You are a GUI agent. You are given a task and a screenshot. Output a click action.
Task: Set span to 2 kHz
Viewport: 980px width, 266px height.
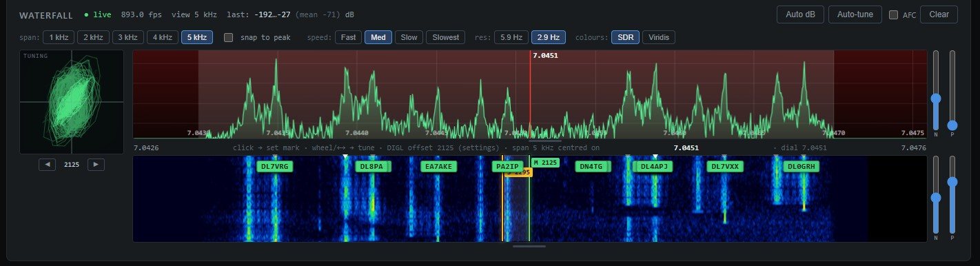click(x=93, y=37)
